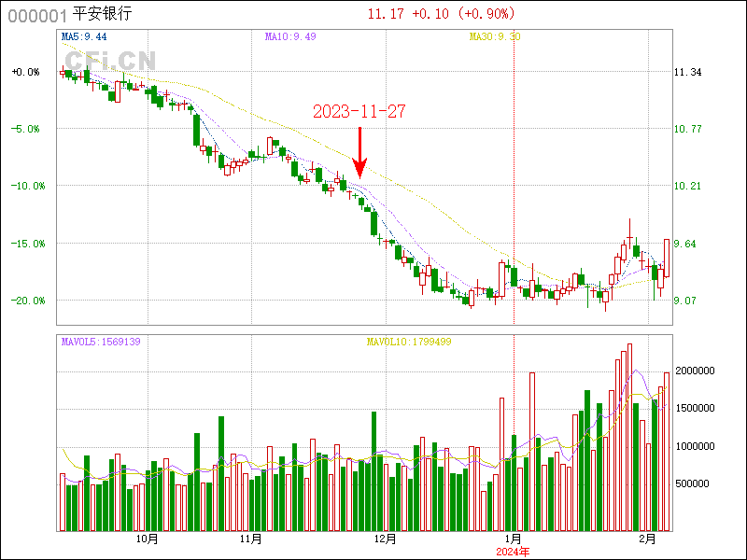Click the MAVOL10:1799499 volume label
This screenshot has width=747, height=560.
pyautogui.click(x=409, y=342)
